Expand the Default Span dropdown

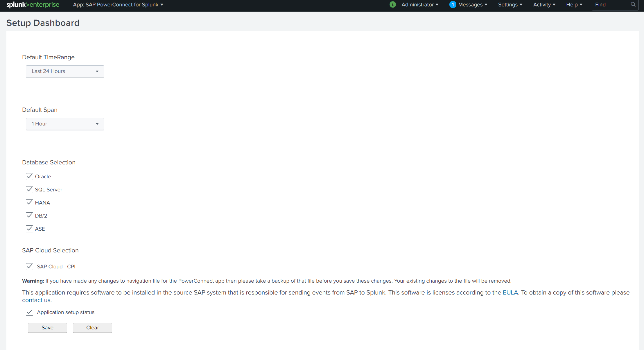65,124
